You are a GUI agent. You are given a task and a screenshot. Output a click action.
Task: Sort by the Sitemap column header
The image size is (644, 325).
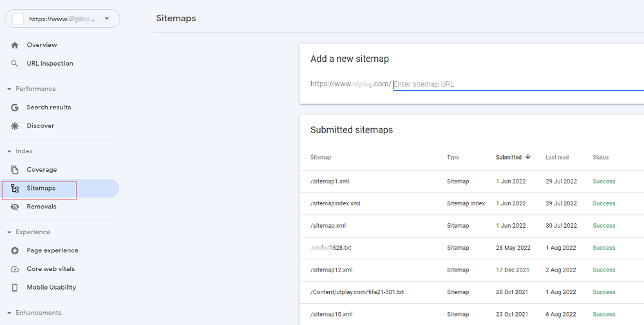tap(320, 157)
